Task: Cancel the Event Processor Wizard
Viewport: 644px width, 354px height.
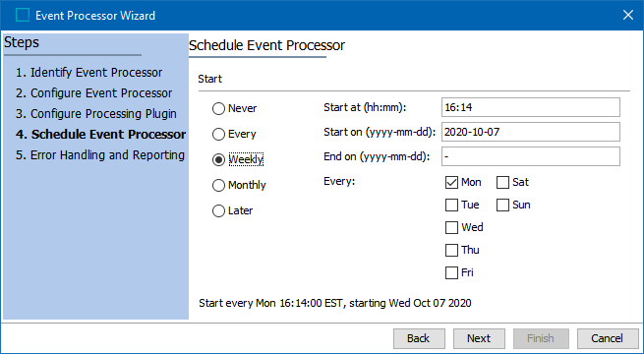Action: pyautogui.click(x=608, y=338)
